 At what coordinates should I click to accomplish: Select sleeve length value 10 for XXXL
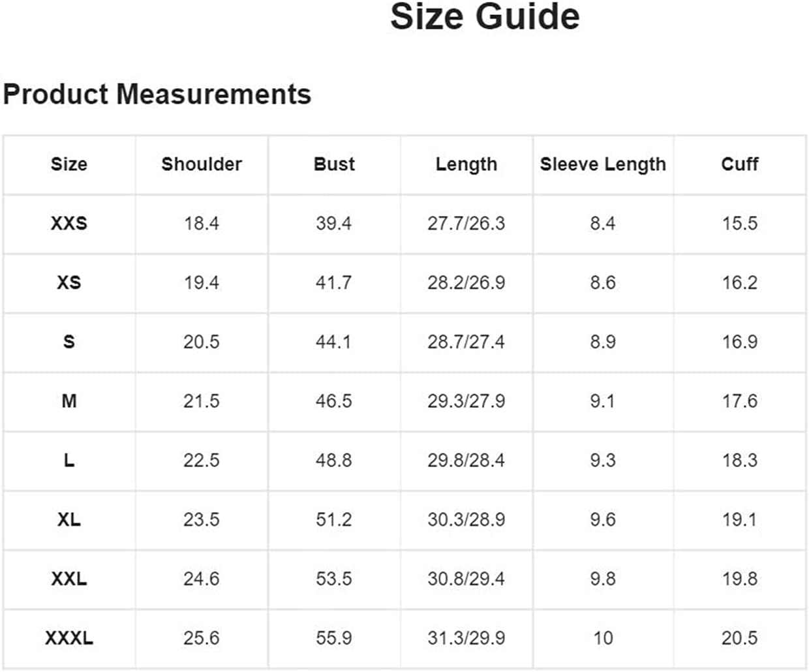pyautogui.click(x=603, y=638)
